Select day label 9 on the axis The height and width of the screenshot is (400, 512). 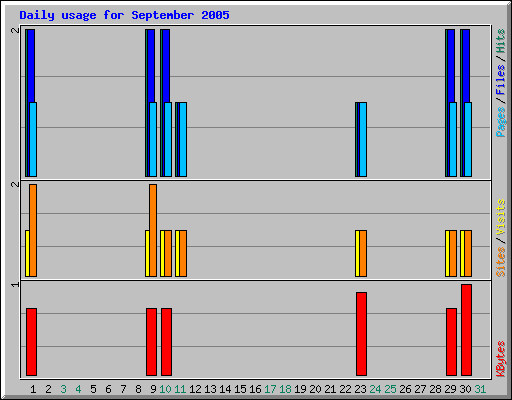pos(153,389)
